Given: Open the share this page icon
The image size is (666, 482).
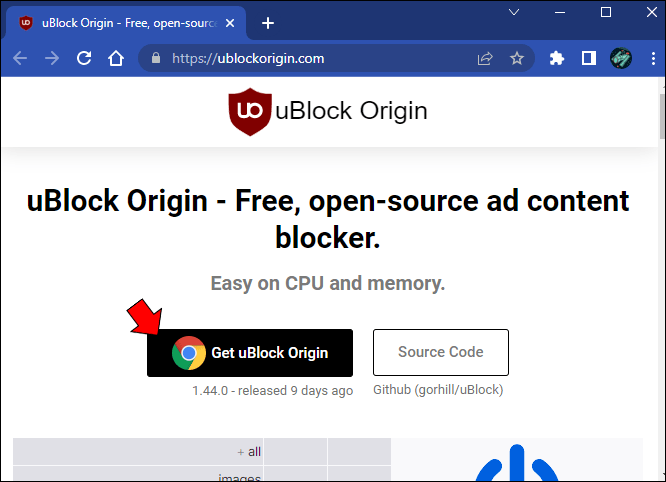Looking at the screenshot, I should [x=485, y=58].
